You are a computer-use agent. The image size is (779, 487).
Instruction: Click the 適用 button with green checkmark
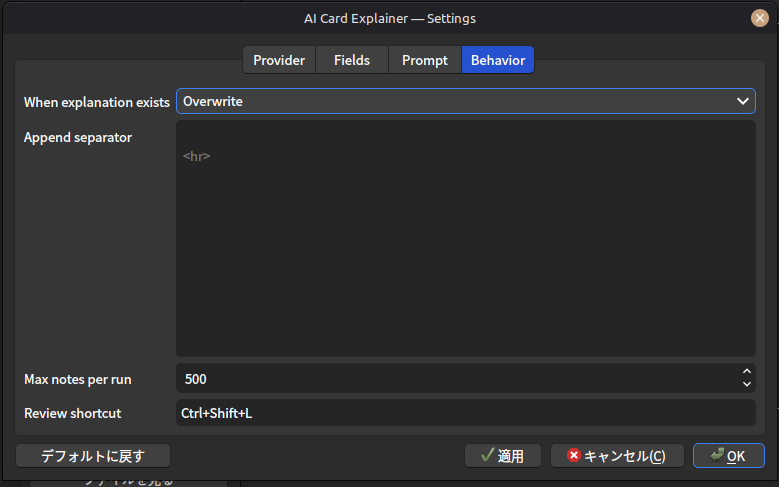(x=503, y=456)
